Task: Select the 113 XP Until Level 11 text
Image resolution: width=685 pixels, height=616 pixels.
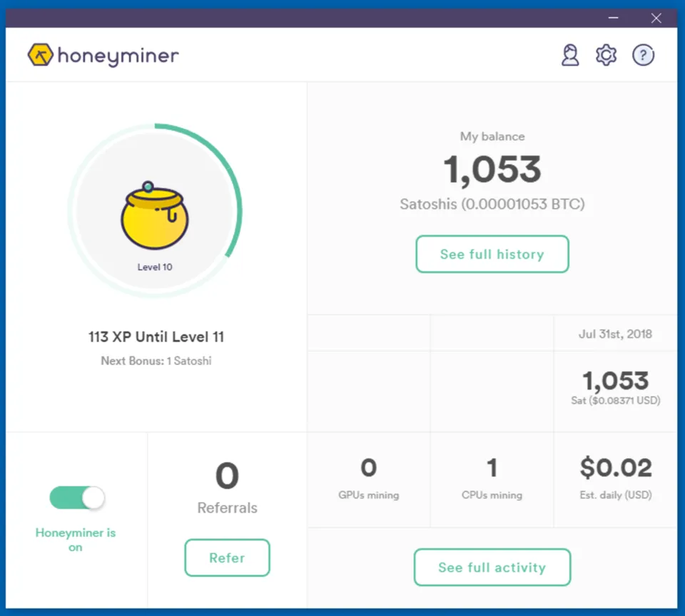Action: pyautogui.click(x=156, y=337)
